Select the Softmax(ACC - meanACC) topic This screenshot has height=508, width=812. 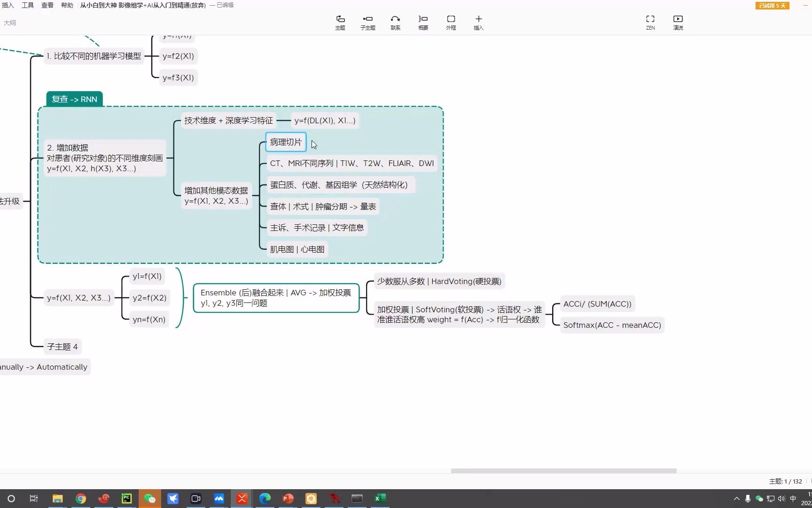tap(612, 325)
